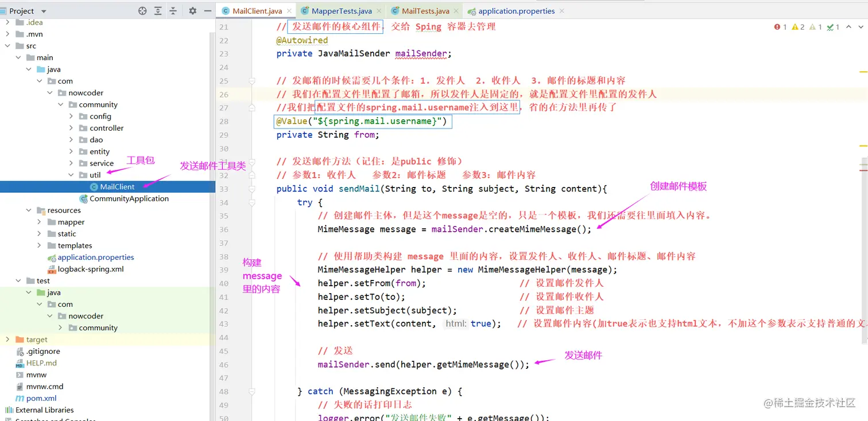Expand the mapper folder under resources
Image resolution: width=868 pixels, height=421 pixels.
(x=39, y=222)
